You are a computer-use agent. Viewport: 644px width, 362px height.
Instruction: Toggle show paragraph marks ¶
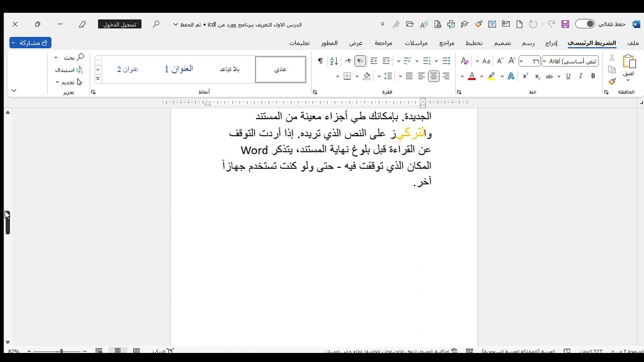coord(320,61)
